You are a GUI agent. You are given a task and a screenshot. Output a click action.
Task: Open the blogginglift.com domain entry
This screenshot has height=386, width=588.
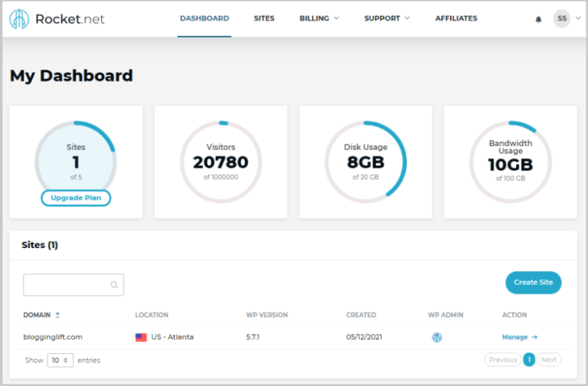point(53,337)
